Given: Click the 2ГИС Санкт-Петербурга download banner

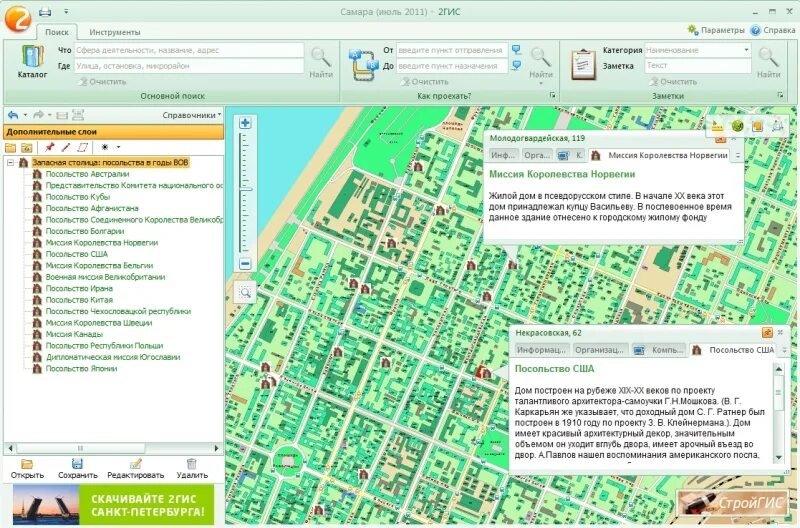Looking at the screenshot, I should [x=113, y=505].
